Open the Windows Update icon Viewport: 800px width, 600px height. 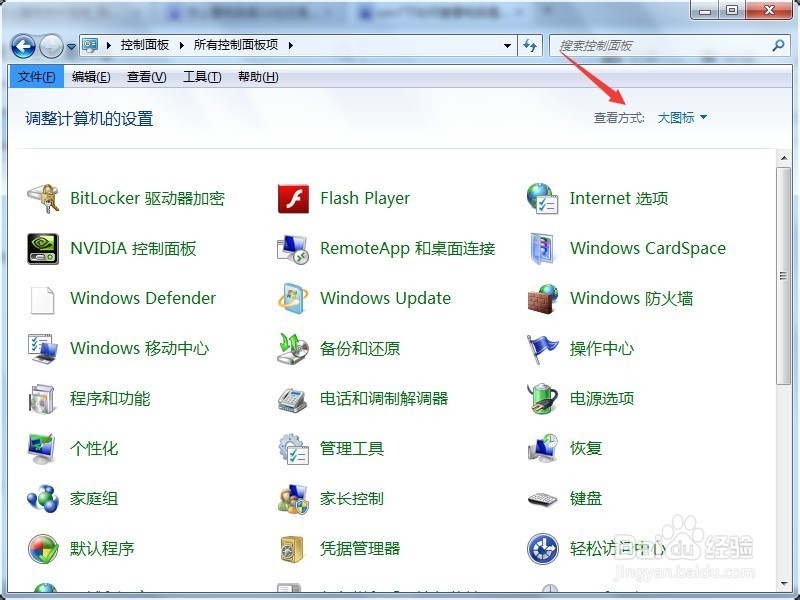pos(293,298)
